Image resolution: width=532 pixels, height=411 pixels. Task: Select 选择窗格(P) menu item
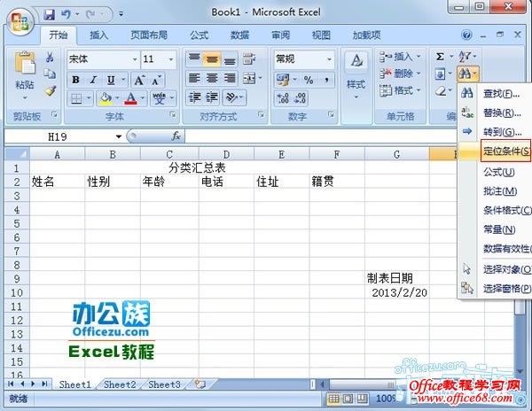tap(495, 288)
